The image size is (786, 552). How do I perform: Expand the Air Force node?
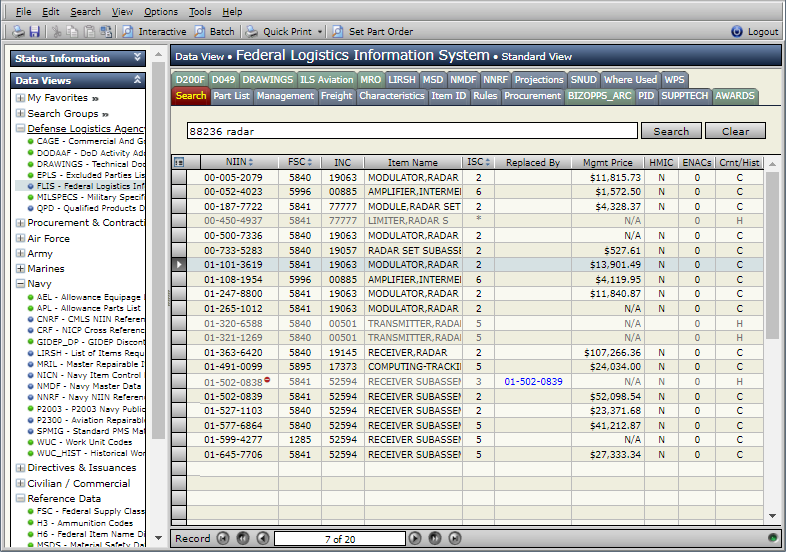point(20,238)
